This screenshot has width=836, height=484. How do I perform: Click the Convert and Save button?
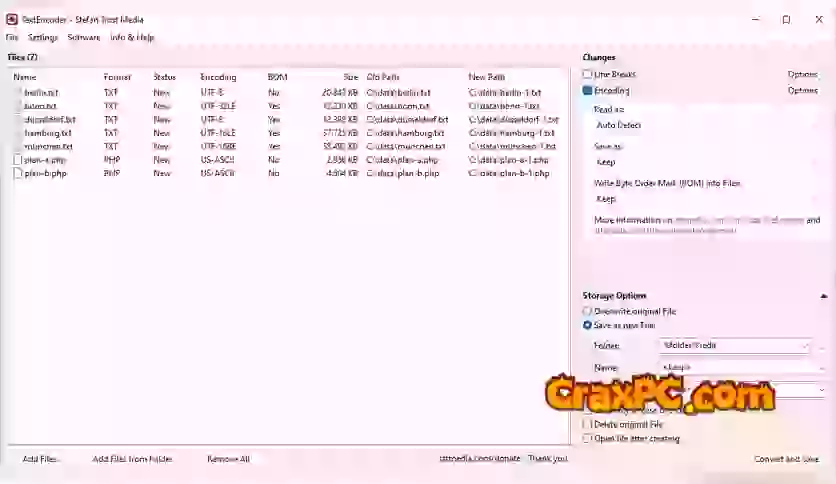(786, 459)
